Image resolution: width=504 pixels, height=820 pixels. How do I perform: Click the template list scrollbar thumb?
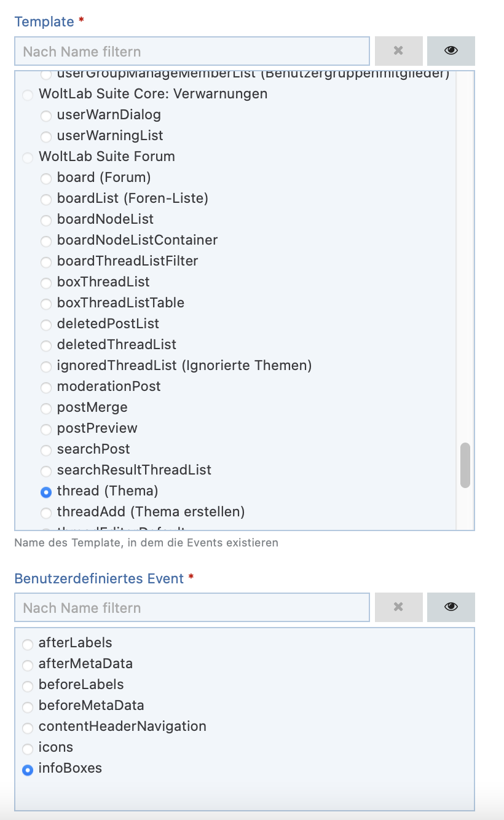(465, 465)
